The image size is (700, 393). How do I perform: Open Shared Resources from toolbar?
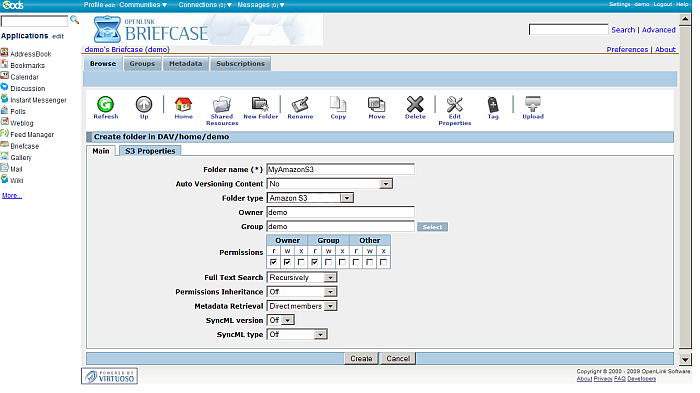[222, 104]
